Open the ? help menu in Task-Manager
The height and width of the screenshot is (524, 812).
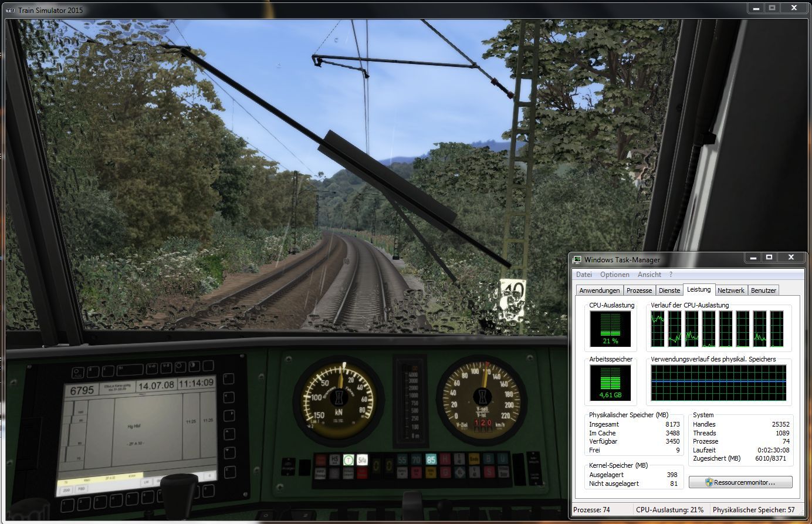pos(671,275)
